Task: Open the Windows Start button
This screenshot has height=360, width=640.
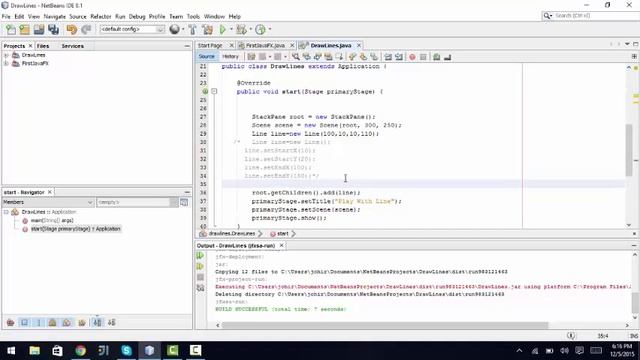Action: 11,350
